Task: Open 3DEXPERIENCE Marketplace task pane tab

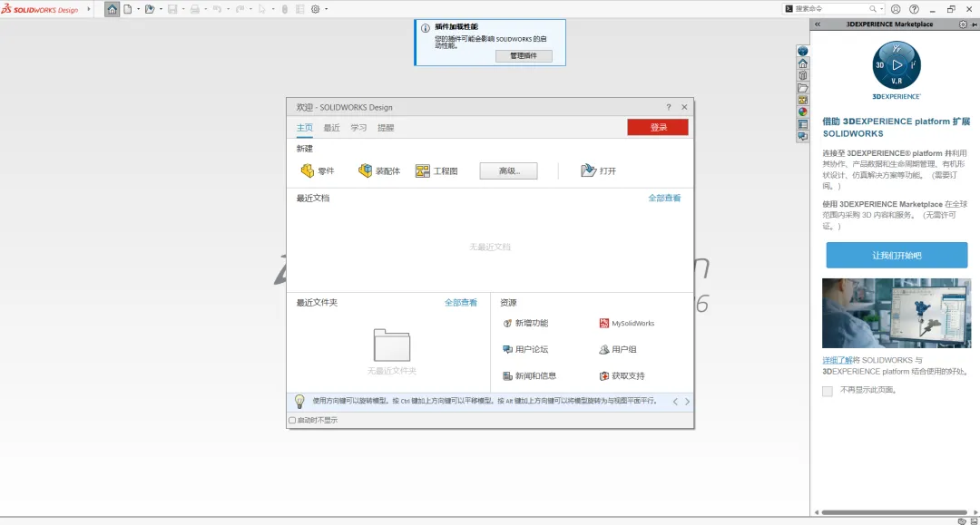Action: click(x=803, y=51)
